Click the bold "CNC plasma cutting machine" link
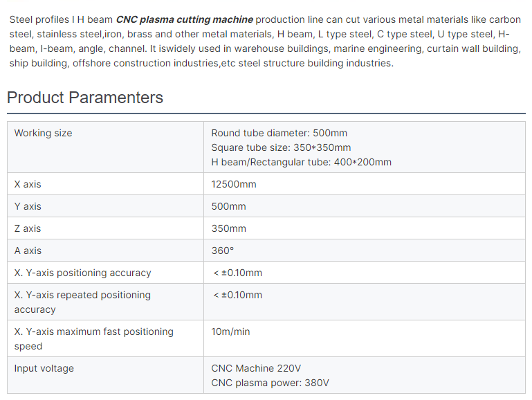Screen dimensions: 532x400 [184, 19]
